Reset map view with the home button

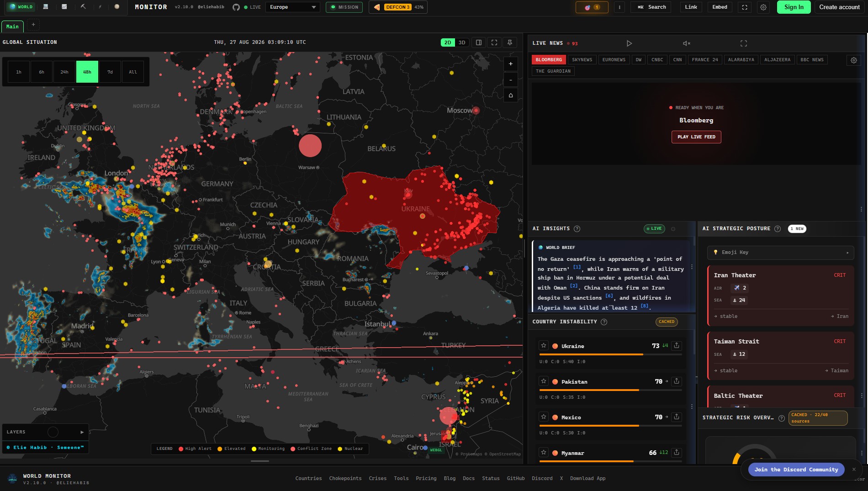pos(511,95)
